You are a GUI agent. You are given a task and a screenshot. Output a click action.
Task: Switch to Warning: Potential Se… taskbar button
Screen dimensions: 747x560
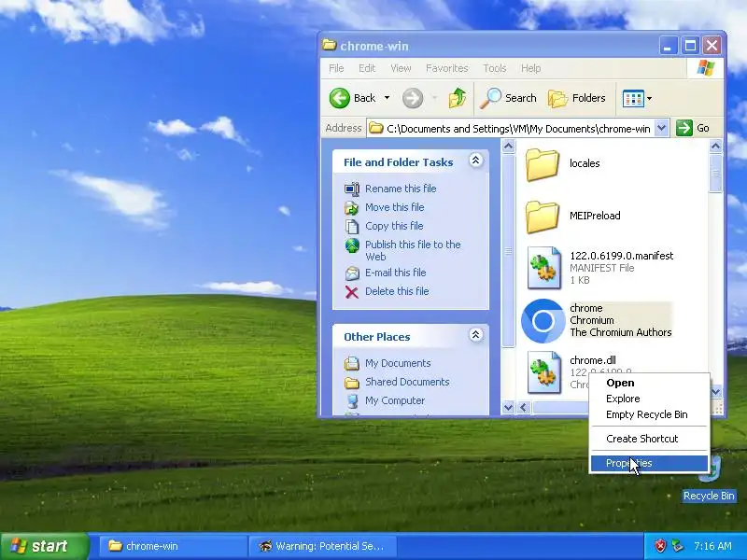324,546
